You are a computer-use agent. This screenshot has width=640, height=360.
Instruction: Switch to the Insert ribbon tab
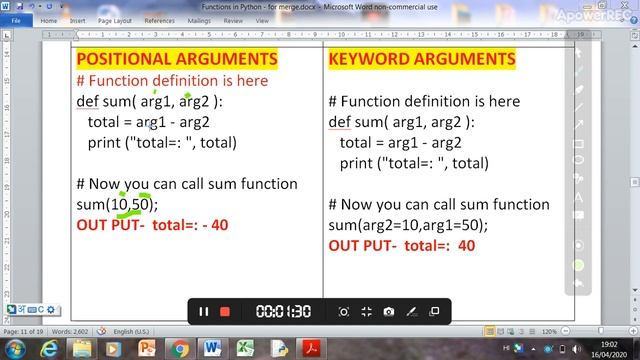pos(78,20)
